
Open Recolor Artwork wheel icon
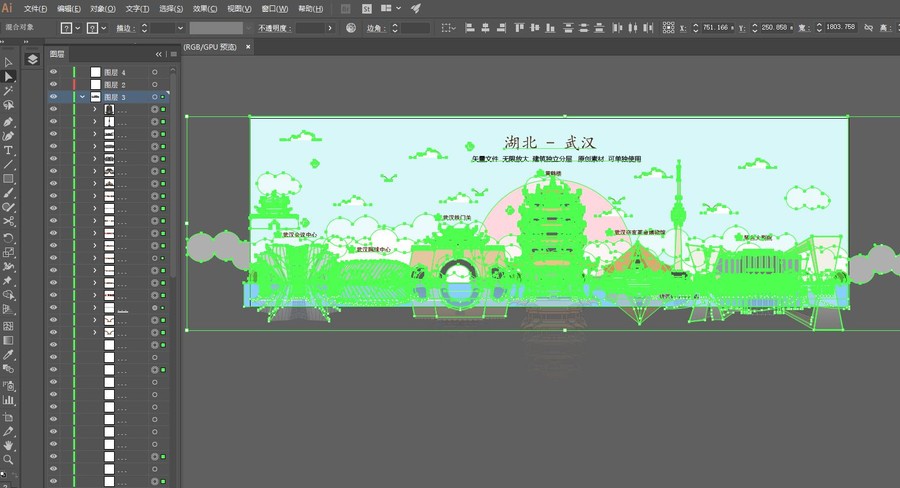click(x=351, y=28)
